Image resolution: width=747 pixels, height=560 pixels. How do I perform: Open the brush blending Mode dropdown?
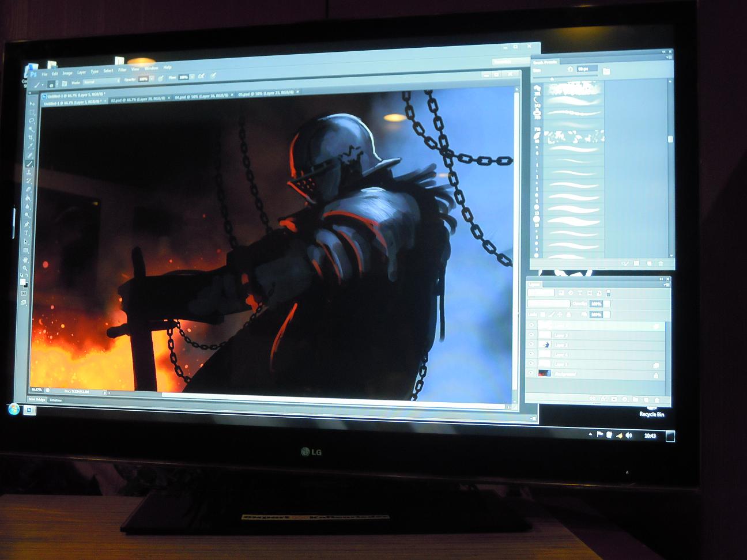[x=100, y=82]
